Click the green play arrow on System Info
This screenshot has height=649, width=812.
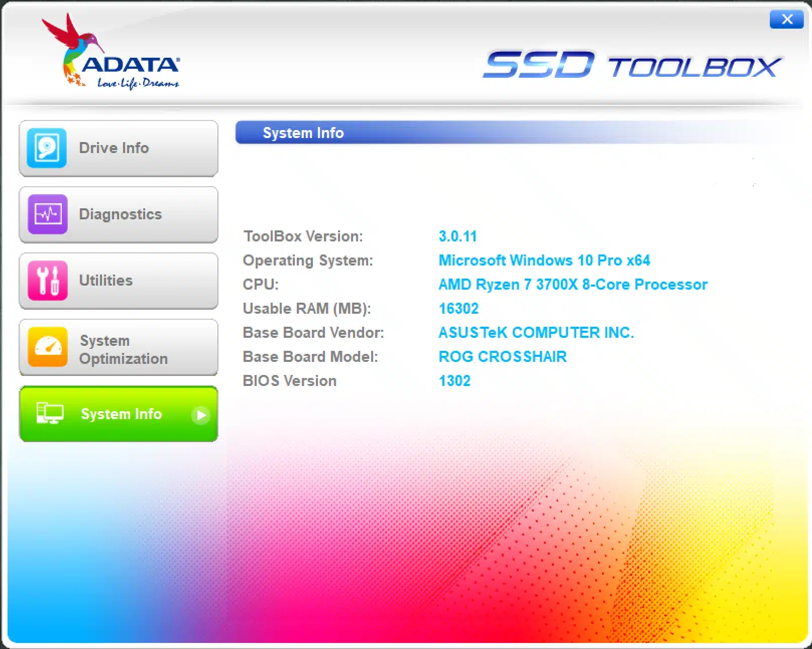point(201,415)
